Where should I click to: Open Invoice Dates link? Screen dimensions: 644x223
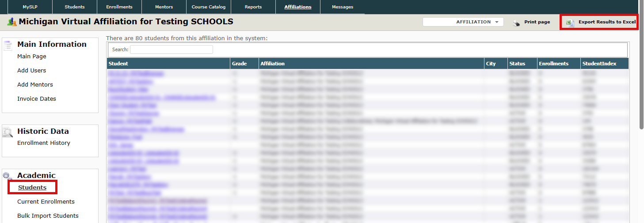[x=37, y=99]
